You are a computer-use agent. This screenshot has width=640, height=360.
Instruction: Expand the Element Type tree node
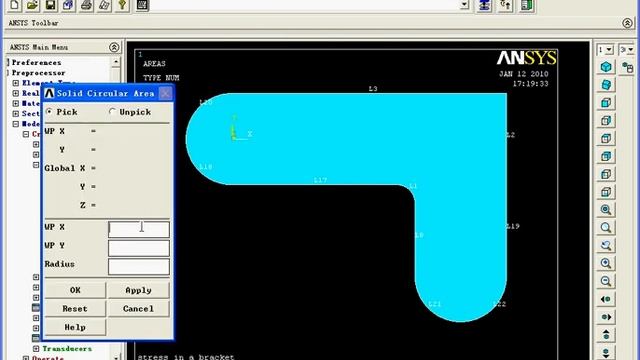tap(16, 83)
